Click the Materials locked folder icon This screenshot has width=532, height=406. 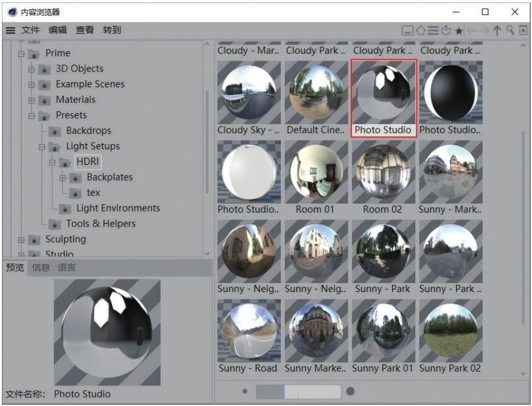click(x=44, y=100)
